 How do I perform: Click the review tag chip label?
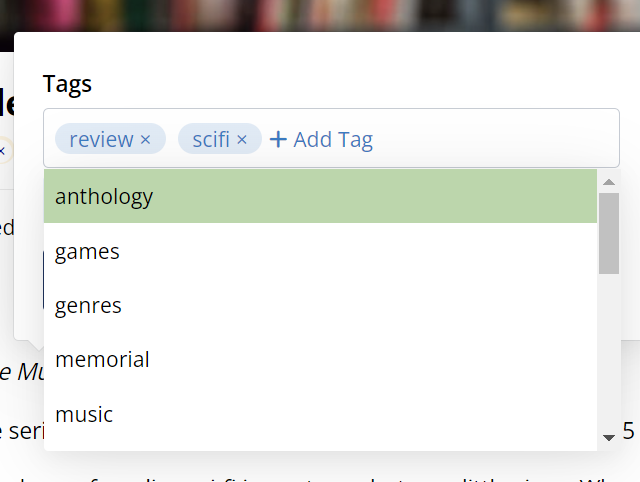click(101, 139)
